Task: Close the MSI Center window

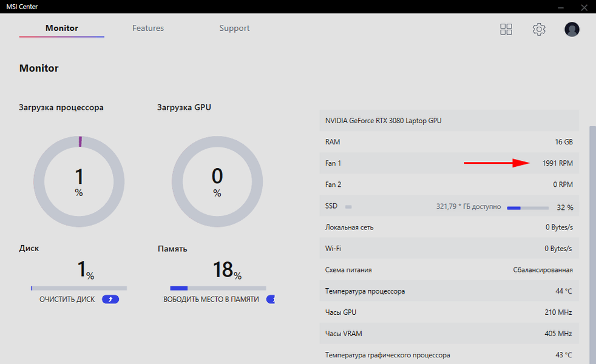Action: [583, 7]
